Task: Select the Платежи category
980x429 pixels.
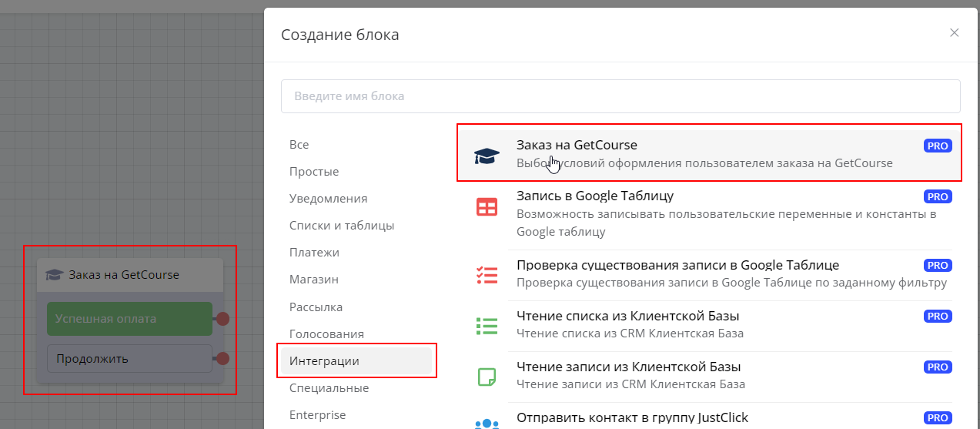Action: click(x=314, y=253)
